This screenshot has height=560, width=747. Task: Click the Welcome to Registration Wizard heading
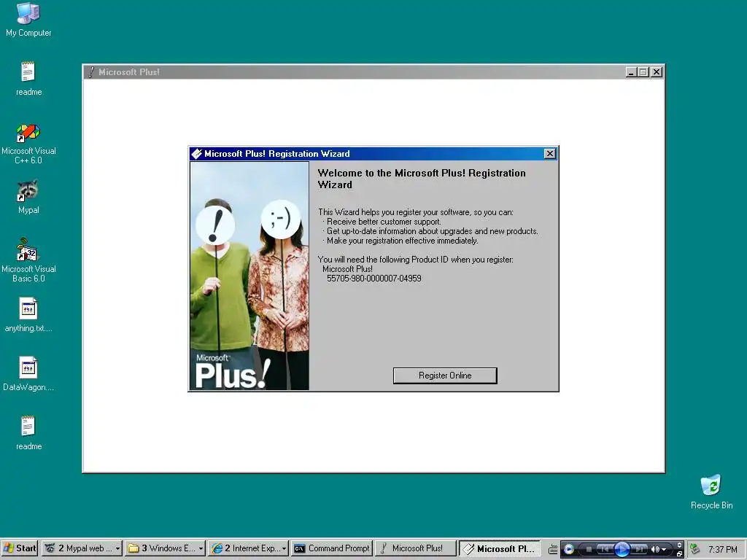tap(422, 179)
